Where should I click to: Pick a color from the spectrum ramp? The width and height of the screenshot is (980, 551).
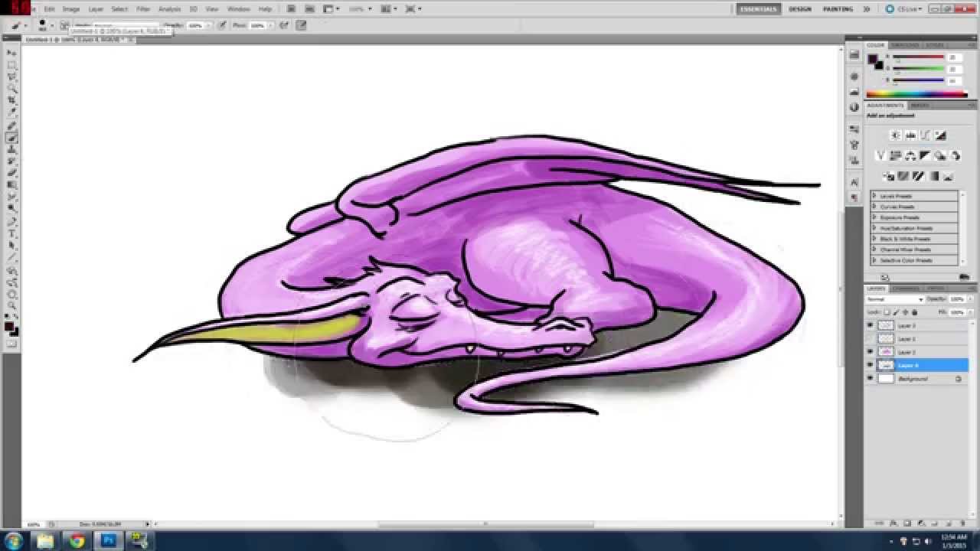point(917,94)
